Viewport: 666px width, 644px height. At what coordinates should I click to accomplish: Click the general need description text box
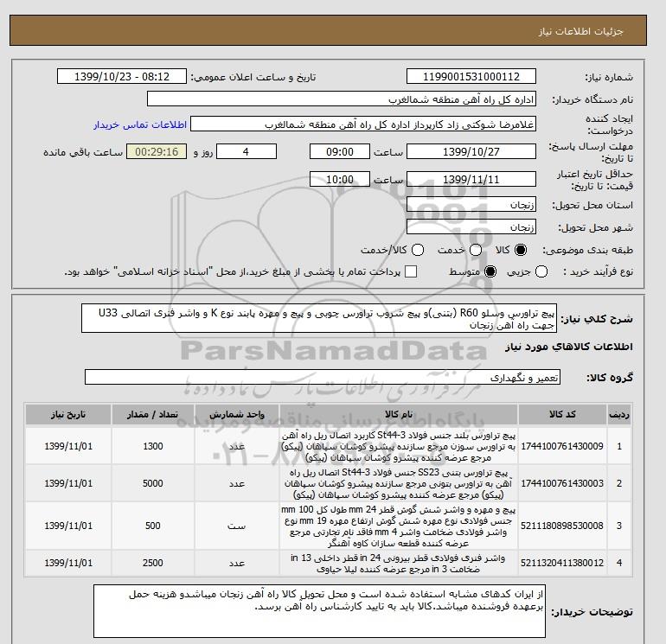point(319,318)
